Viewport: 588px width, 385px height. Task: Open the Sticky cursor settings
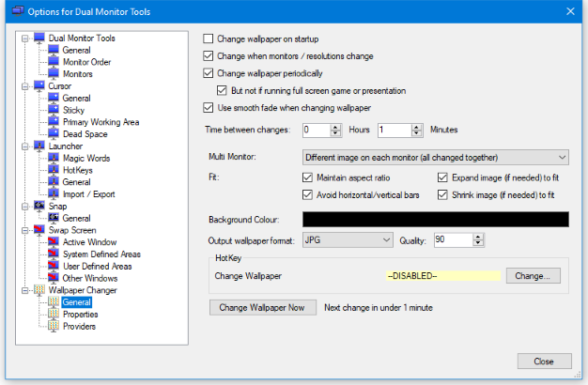coord(73,110)
